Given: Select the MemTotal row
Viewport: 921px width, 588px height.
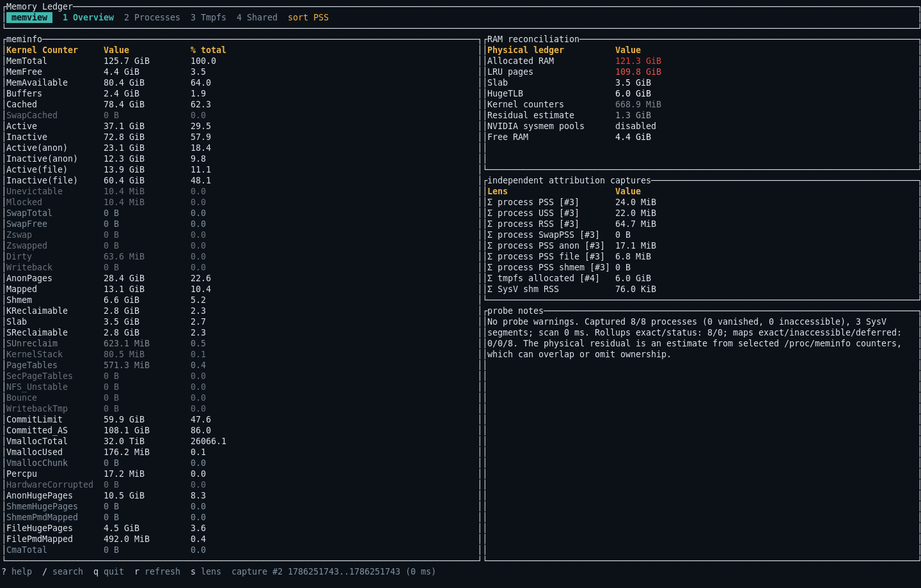Looking at the screenshot, I should [242, 61].
